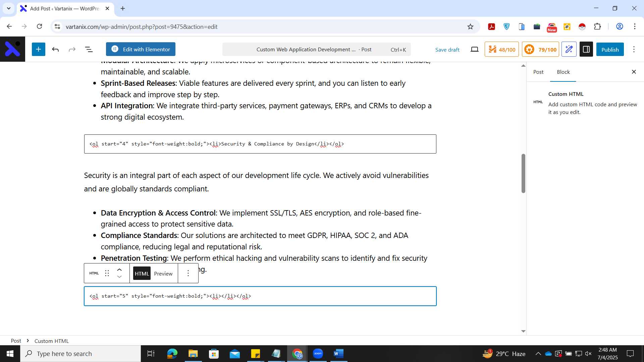644x362 pixels.
Task: Open the document overview list
Action: coord(89,50)
